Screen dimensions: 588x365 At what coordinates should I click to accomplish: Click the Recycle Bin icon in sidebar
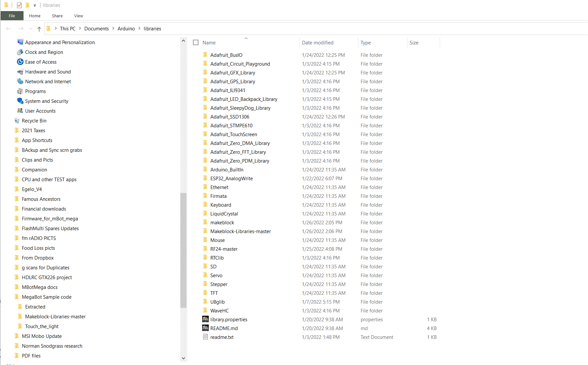[17, 120]
